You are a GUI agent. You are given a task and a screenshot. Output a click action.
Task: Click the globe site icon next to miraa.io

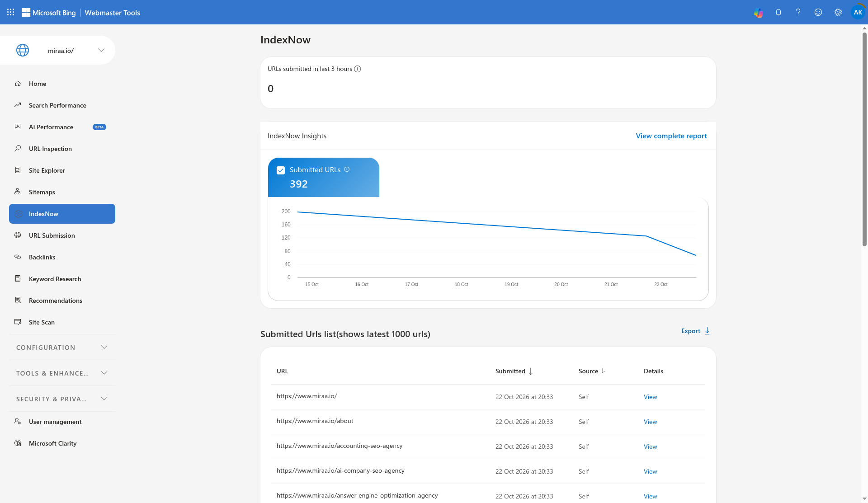pos(23,50)
